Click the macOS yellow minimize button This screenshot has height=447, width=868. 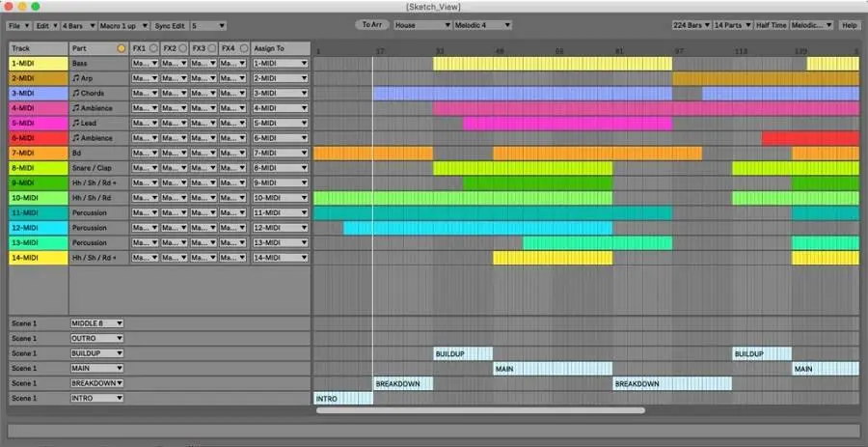pyautogui.click(x=22, y=6)
